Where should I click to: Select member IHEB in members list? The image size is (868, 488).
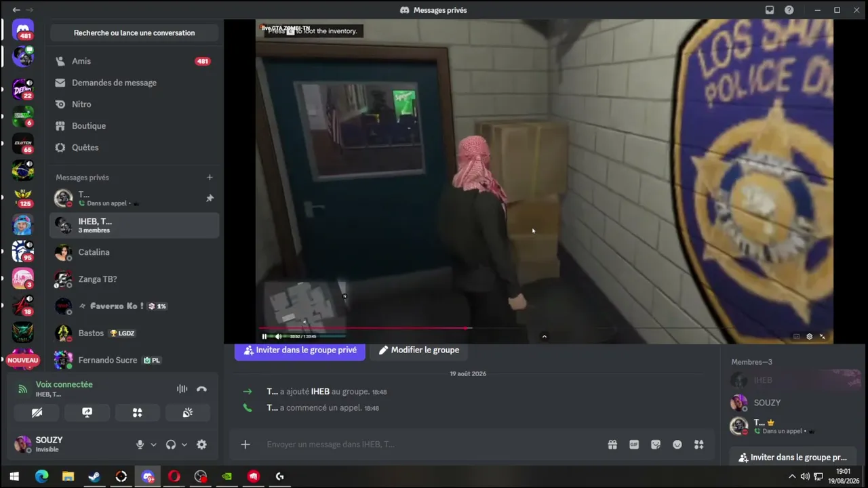[795, 380]
